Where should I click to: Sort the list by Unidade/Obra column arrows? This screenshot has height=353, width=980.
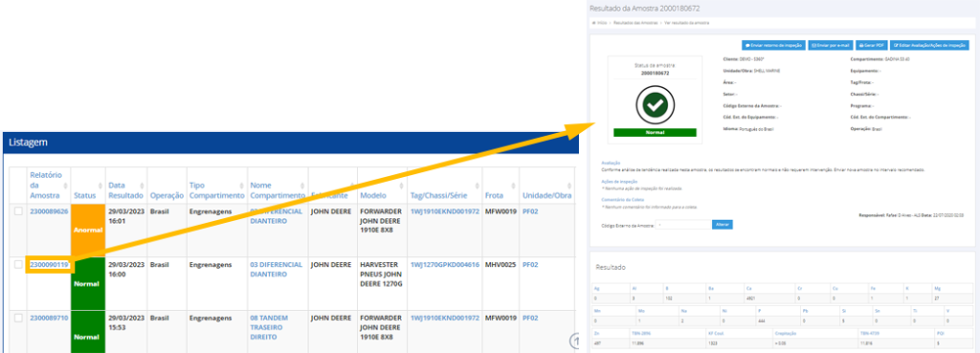pyautogui.click(x=568, y=186)
